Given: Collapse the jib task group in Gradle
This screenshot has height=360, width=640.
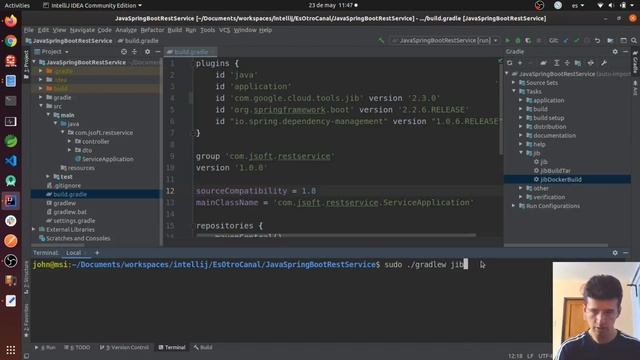Looking at the screenshot, I should point(521,153).
